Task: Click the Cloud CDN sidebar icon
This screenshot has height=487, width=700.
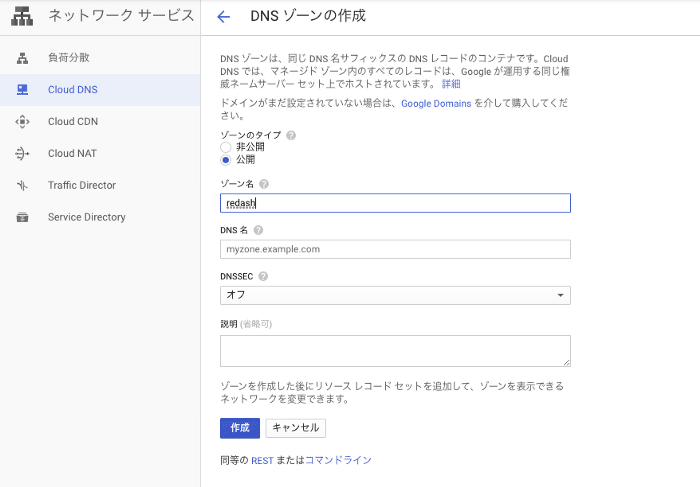Action: pyautogui.click(x=22, y=122)
